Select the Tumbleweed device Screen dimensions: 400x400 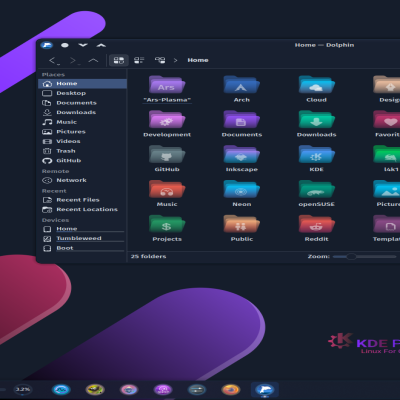[82, 239]
